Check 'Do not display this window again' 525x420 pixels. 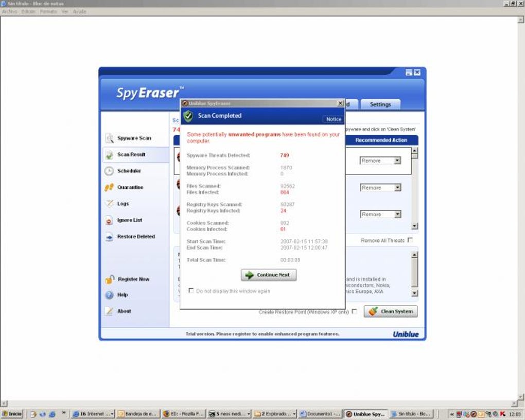[x=191, y=290]
